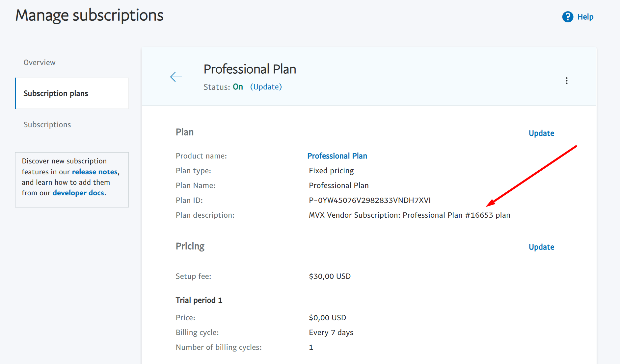Update the Plan section
Image resolution: width=620 pixels, height=364 pixels.
pyautogui.click(x=541, y=133)
